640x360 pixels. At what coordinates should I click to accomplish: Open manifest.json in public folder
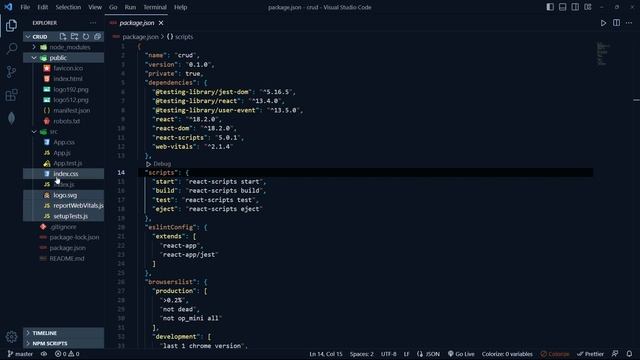pyautogui.click(x=72, y=110)
